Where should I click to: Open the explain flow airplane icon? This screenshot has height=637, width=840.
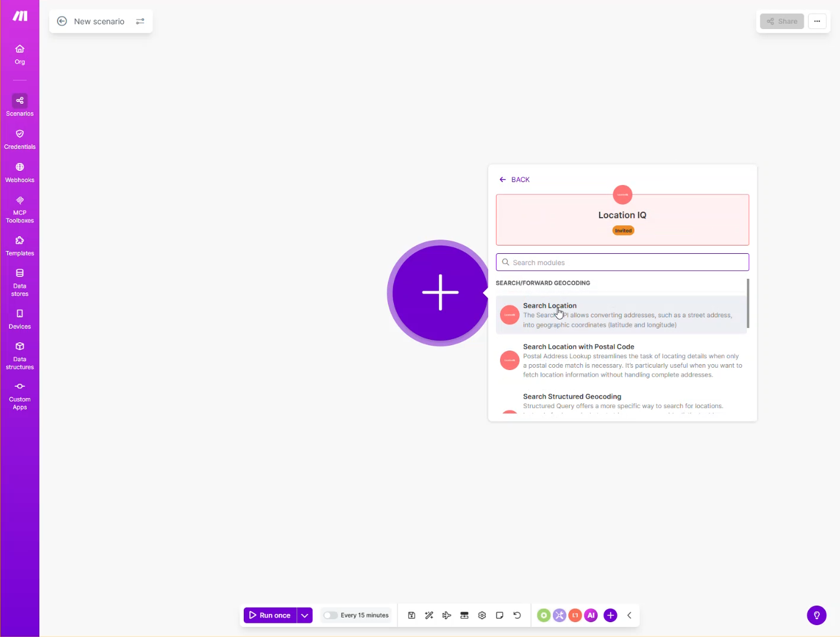click(447, 615)
